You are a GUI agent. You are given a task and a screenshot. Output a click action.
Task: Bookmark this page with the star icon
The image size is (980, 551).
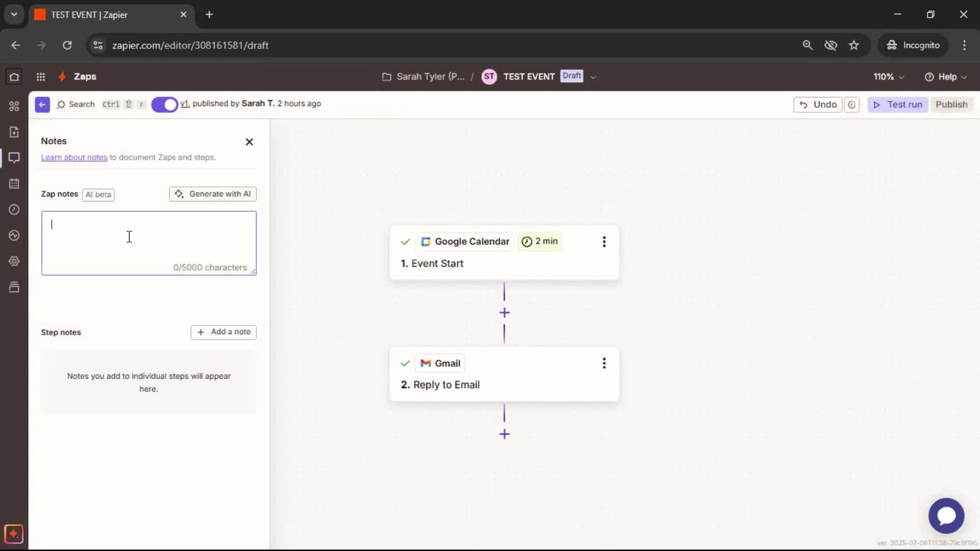(x=854, y=45)
